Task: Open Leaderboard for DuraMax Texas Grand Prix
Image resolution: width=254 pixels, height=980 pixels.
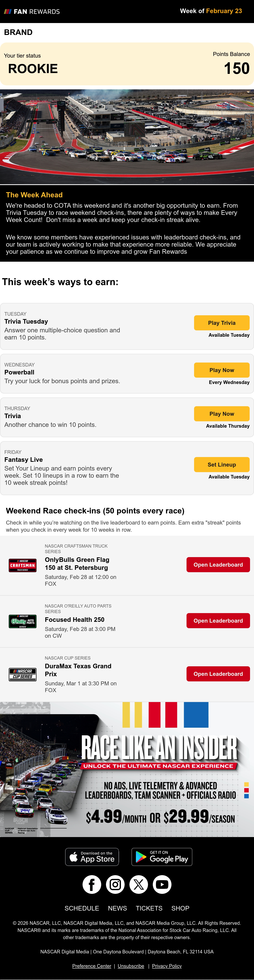Action: coord(218,674)
